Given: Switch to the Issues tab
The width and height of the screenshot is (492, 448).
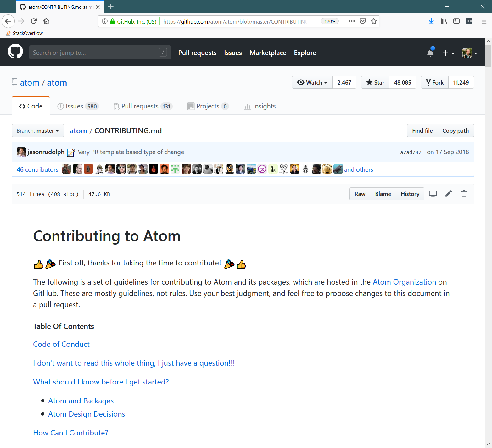Looking at the screenshot, I should (x=78, y=106).
